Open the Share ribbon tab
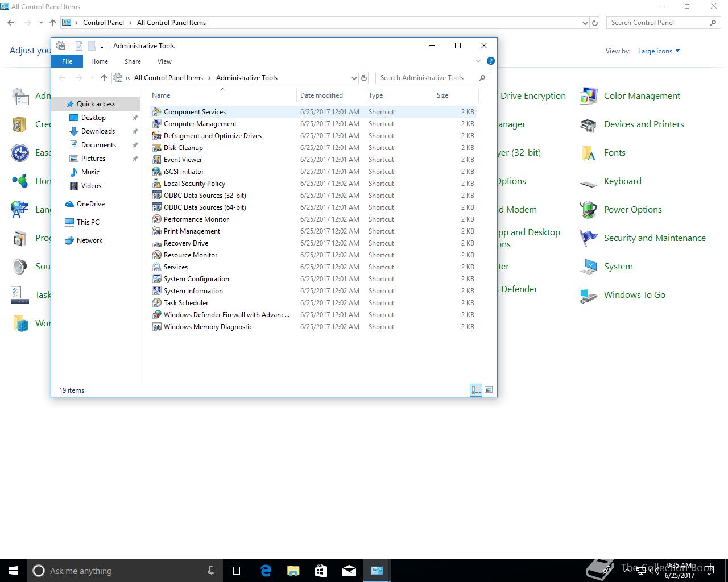The image size is (728, 582). (x=133, y=61)
